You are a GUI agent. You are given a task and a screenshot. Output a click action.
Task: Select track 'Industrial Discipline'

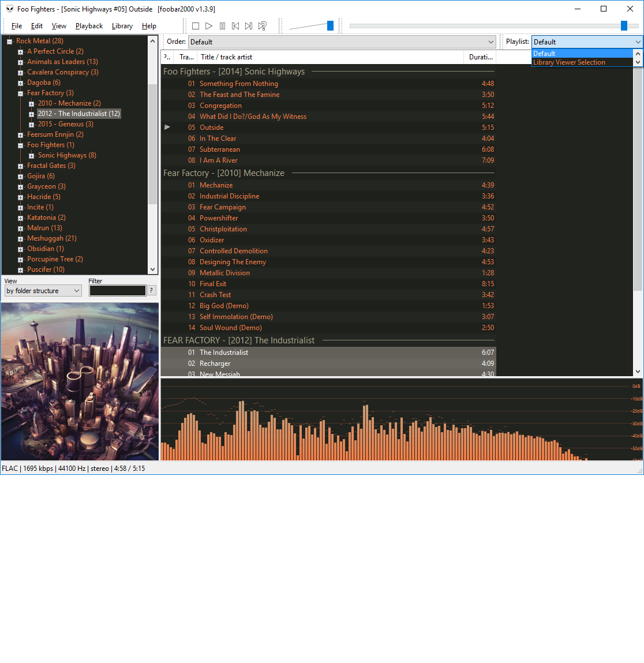click(x=328, y=196)
